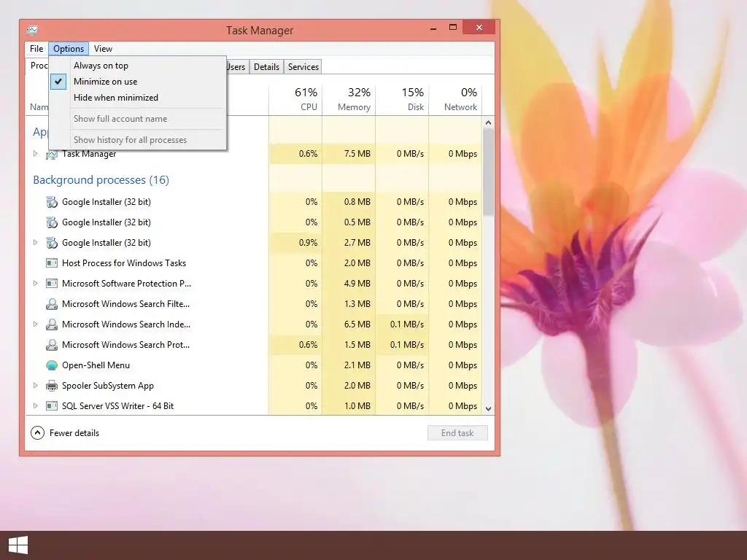Viewport: 747px width, 560px height.
Task: Expand Microsoft Software Protection P... row
Action: point(35,284)
